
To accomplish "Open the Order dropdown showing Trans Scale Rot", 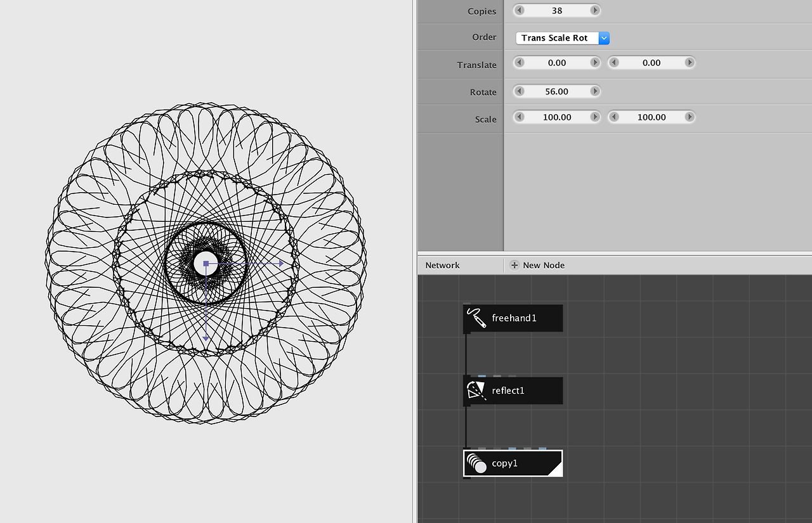I will (563, 38).
